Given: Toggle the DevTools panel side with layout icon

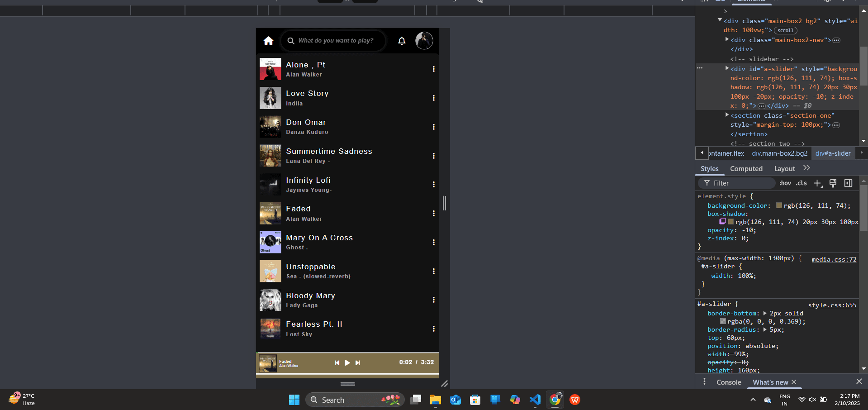Looking at the screenshot, I should 848,183.
